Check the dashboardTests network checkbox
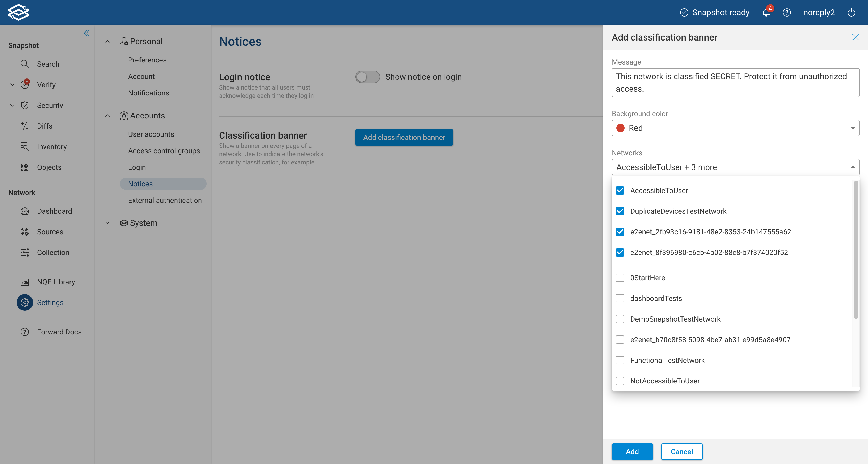Screen dimensions: 868x464 pyautogui.click(x=620, y=298)
